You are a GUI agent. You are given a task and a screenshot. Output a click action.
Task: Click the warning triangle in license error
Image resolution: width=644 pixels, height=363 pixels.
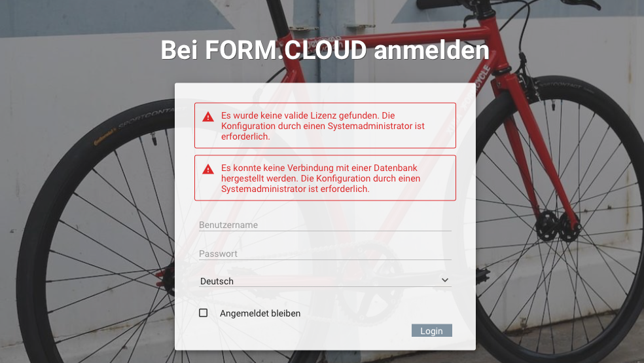pos(208,117)
